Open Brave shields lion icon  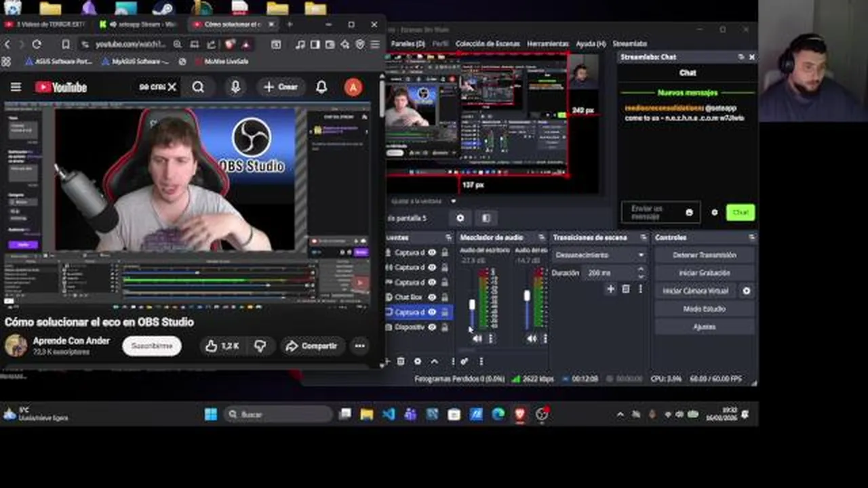click(x=230, y=44)
